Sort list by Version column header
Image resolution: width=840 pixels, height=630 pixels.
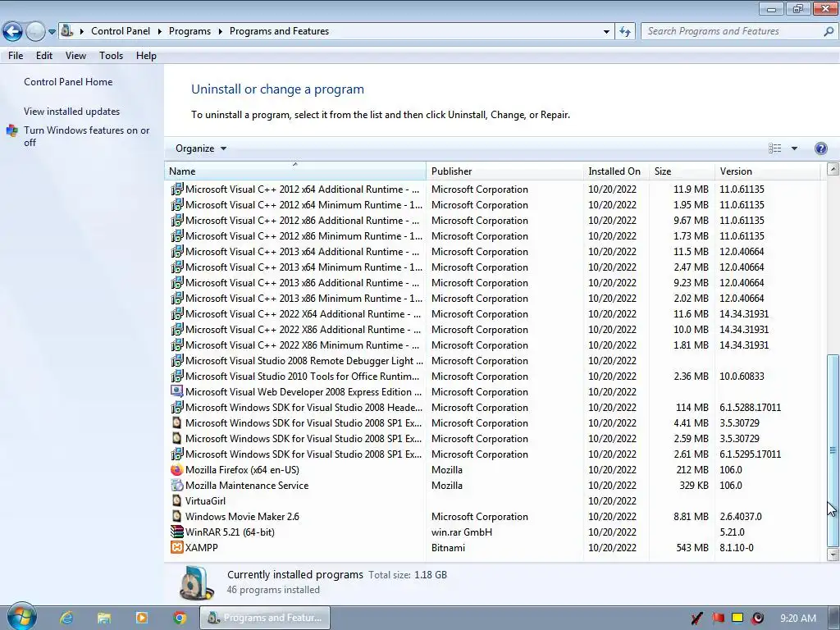pyautogui.click(x=767, y=171)
